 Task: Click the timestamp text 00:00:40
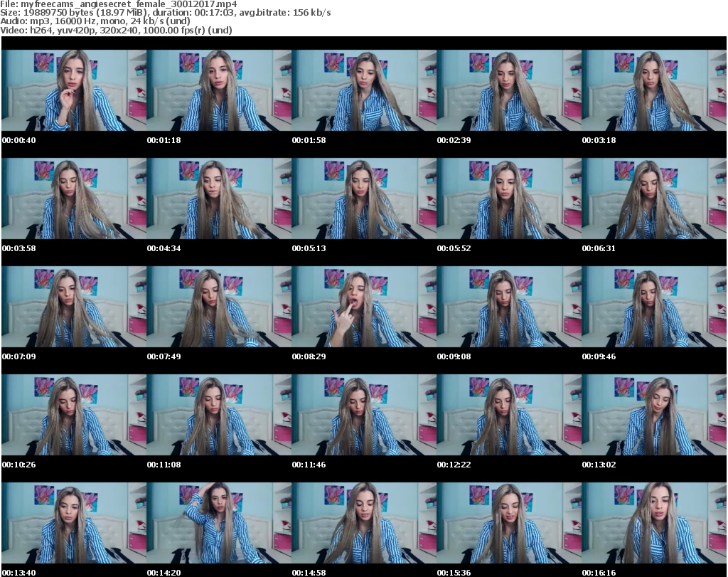(18, 140)
